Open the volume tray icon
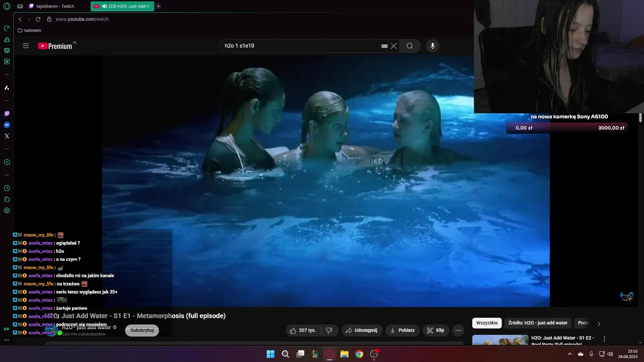644x362 pixels. tap(610, 354)
